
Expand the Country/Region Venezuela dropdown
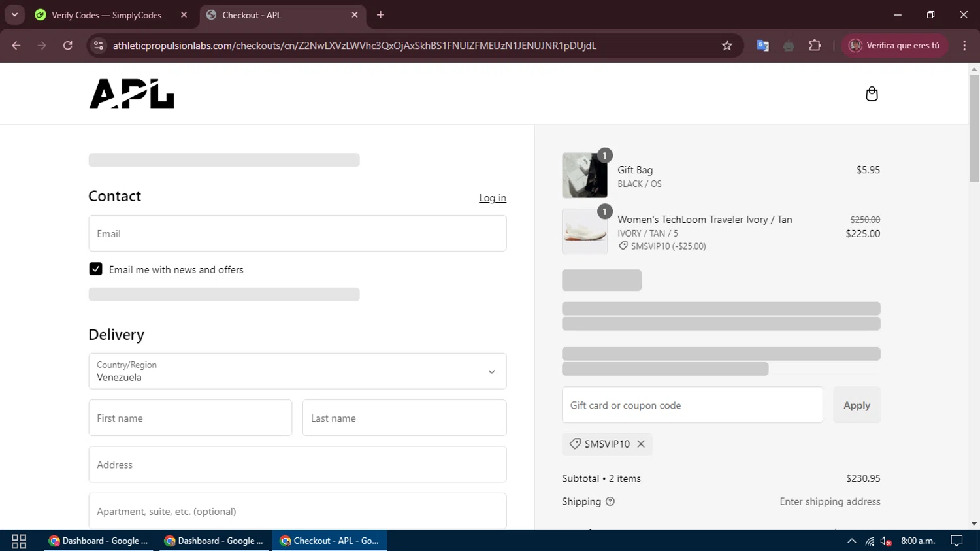(297, 371)
